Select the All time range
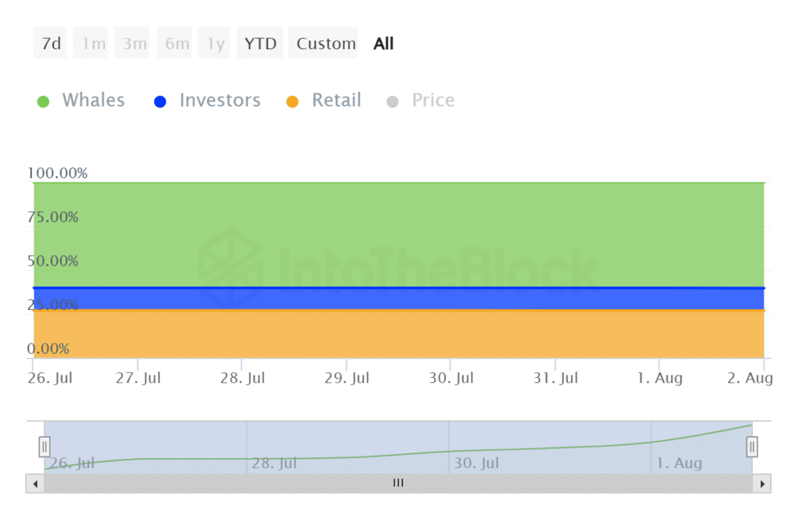 tap(383, 44)
